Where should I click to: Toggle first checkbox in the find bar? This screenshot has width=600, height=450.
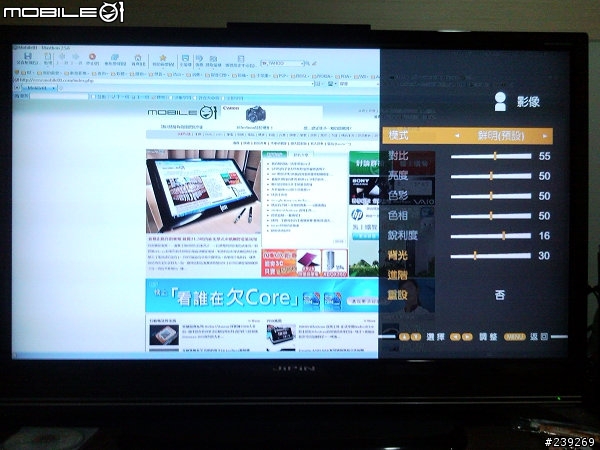coord(93,97)
